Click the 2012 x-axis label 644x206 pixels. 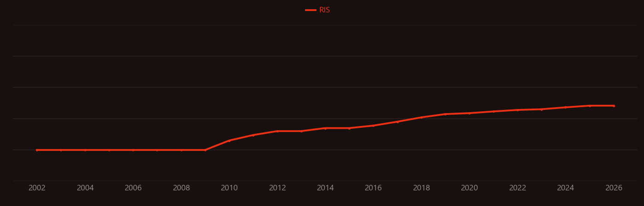(277, 188)
